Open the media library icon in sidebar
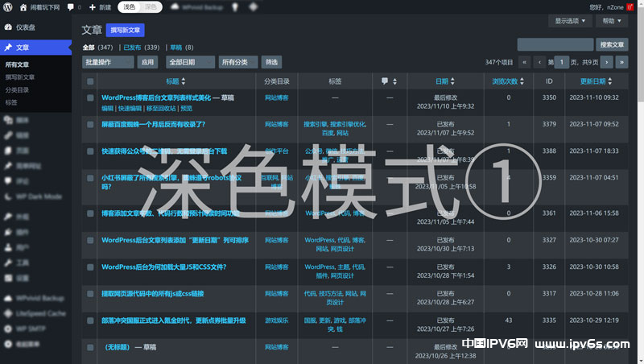This screenshot has width=644, height=364. (x=8, y=120)
